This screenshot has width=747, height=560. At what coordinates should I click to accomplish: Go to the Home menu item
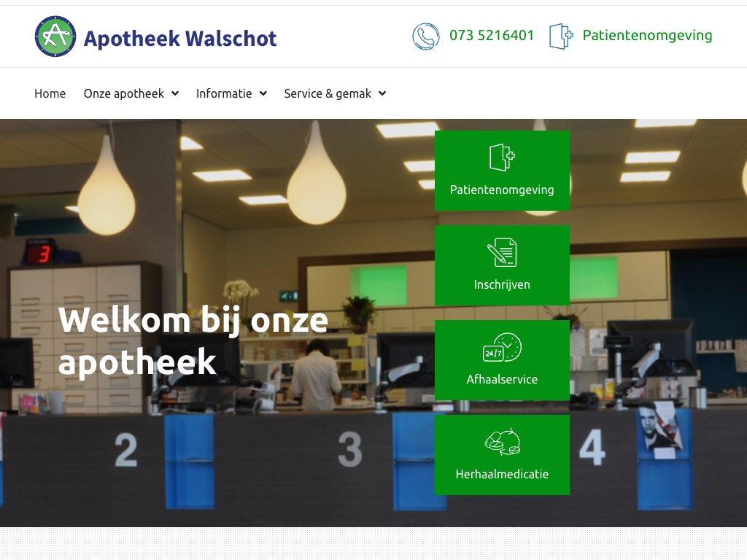click(x=50, y=93)
